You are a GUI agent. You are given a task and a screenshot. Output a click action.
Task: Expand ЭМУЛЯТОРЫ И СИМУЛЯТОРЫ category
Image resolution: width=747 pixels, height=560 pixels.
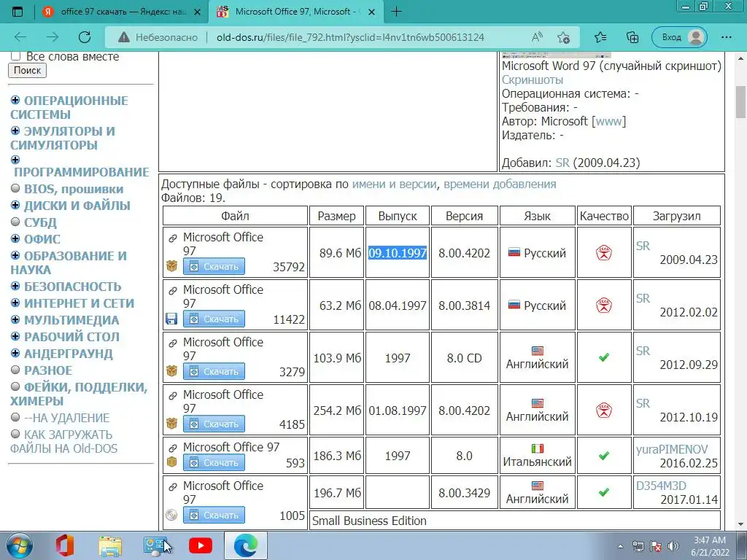coord(15,131)
